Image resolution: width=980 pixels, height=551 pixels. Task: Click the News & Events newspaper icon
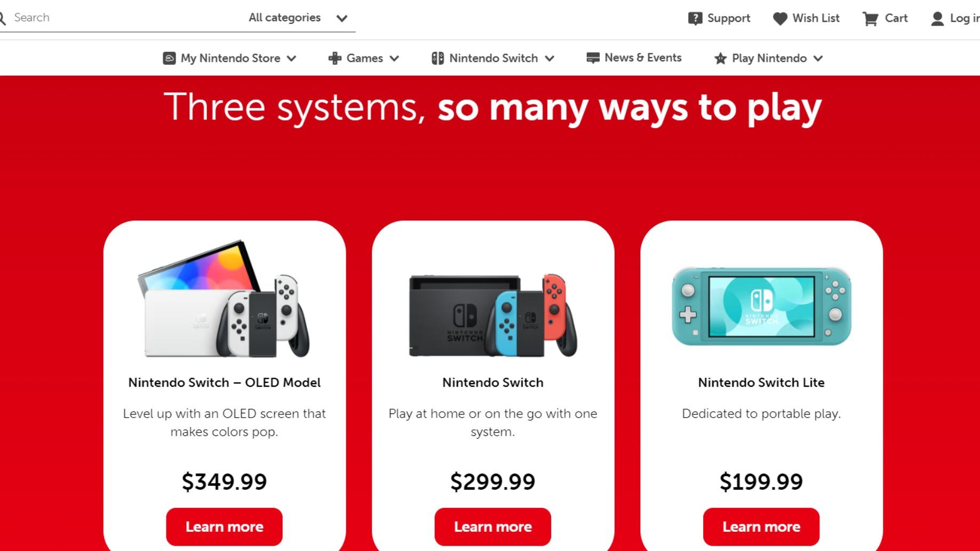593,57
